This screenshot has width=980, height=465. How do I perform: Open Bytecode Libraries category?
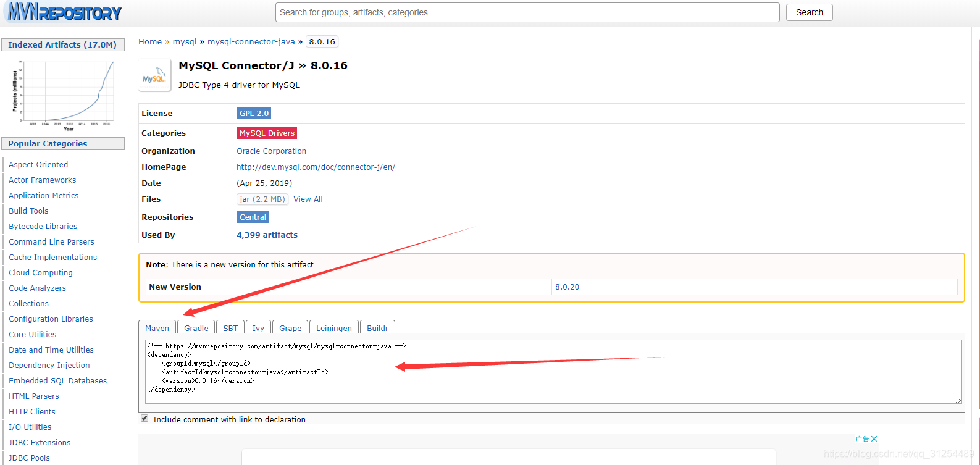pyautogui.click(x=43, y=227)
